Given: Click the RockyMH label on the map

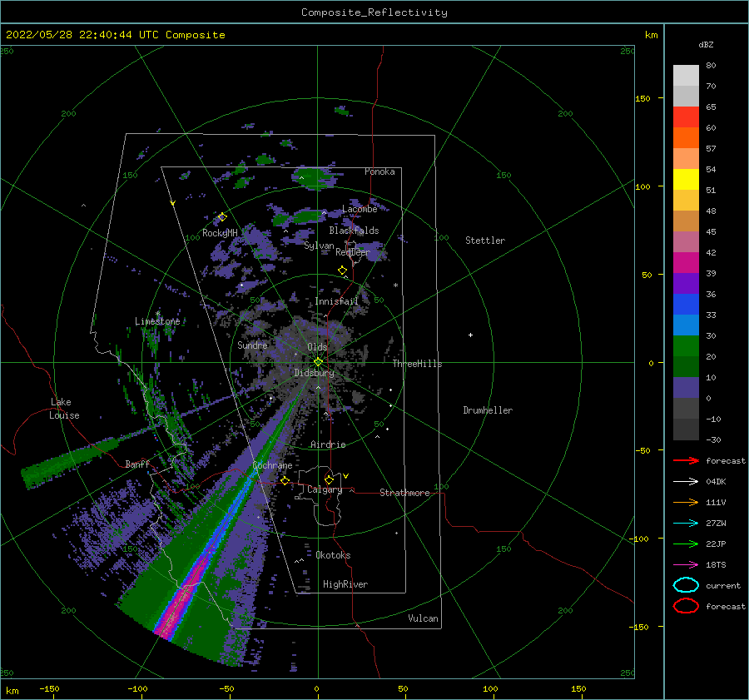Looking at the screenshot, I should click(x=220, y=233).
